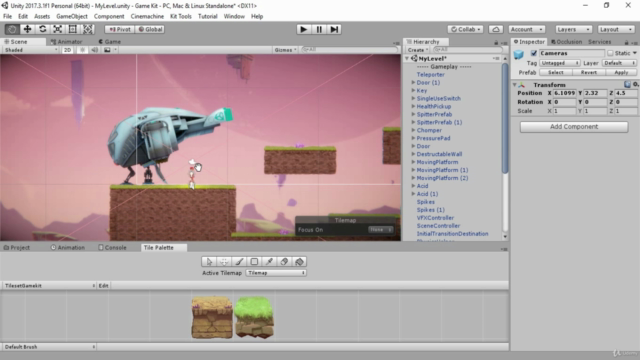The height and width of the screenshot is (360, 640).
Task: Select the Rotate tool
Action: (42, 29)
